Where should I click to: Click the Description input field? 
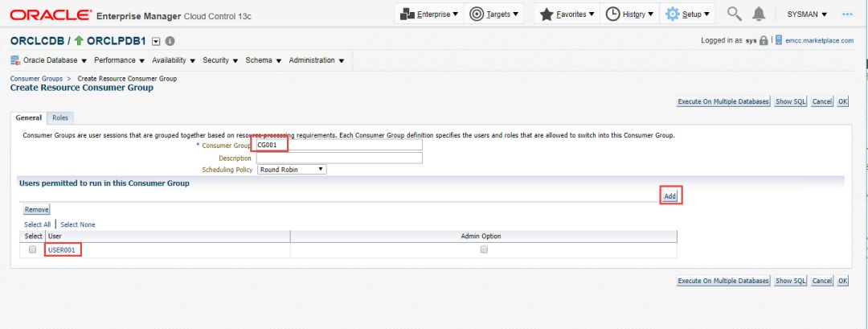(339, 158)
